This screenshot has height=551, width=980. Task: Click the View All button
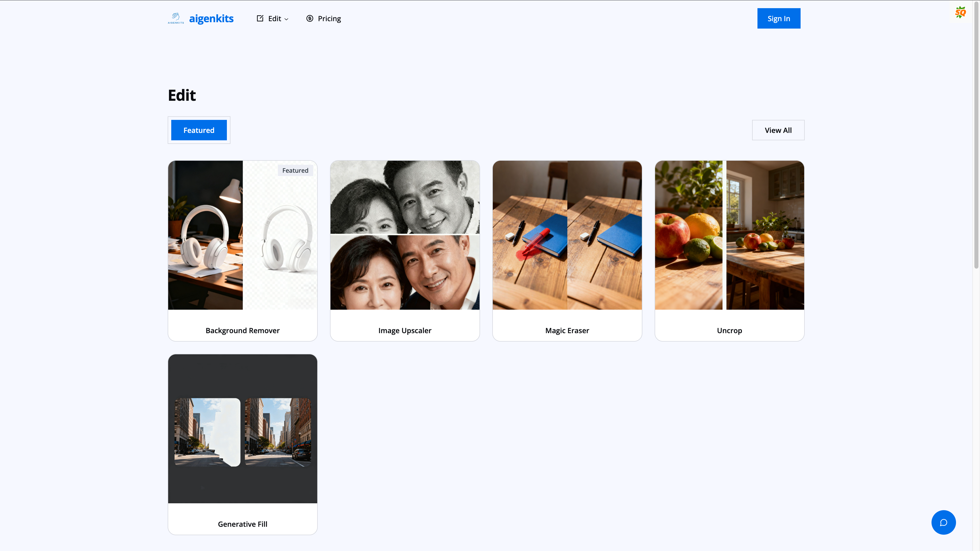point(778,130)
